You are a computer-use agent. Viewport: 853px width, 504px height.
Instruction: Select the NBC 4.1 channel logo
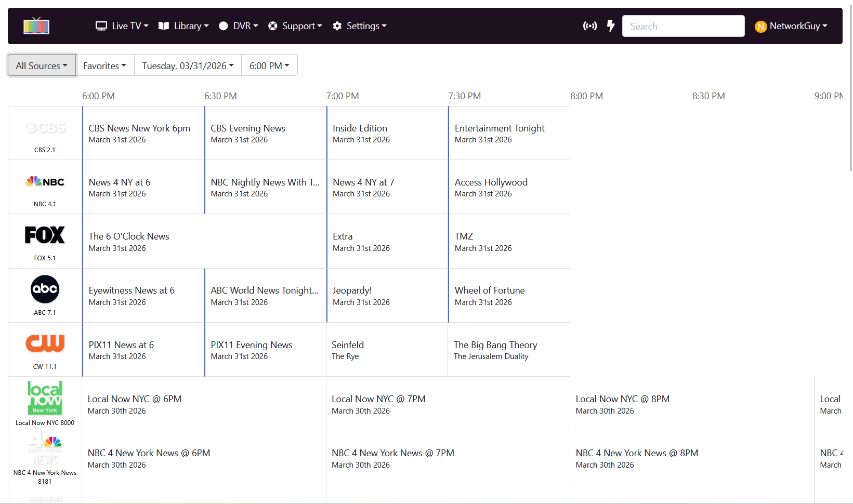tap(45, 182)
